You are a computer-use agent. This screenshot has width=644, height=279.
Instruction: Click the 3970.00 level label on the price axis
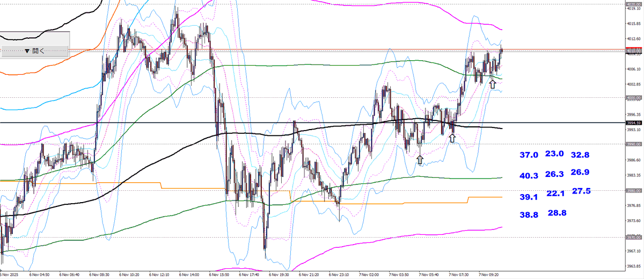coord(633,237)
